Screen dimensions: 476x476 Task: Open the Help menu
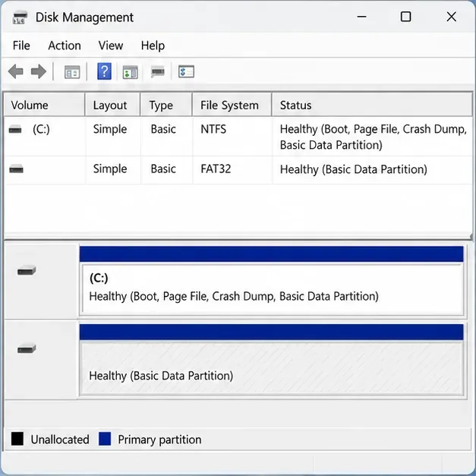pos(153,46)
